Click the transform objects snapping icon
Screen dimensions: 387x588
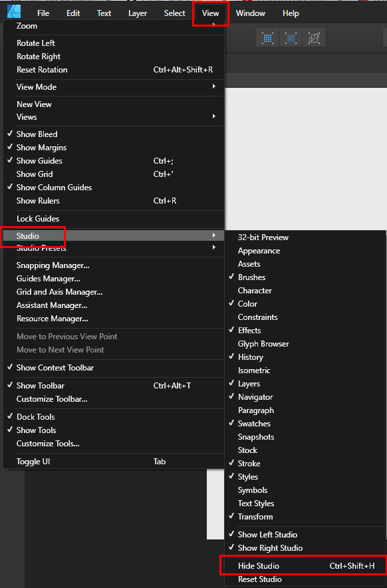tap(314, 38)
